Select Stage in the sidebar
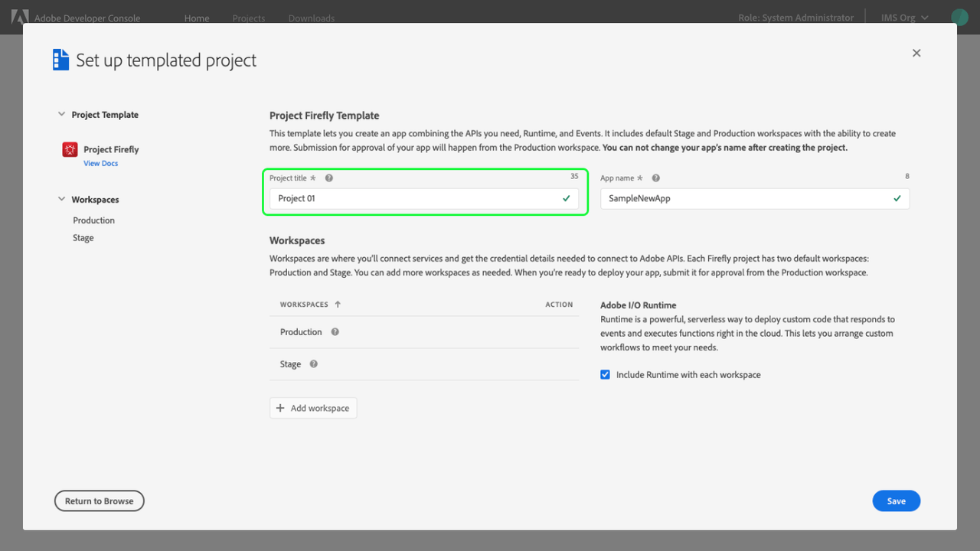This screenshot has width=980, height=551. click(83, 238)
